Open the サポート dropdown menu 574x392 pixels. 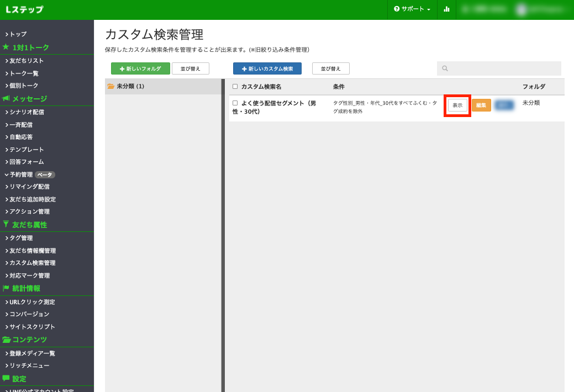pos(412,9)
